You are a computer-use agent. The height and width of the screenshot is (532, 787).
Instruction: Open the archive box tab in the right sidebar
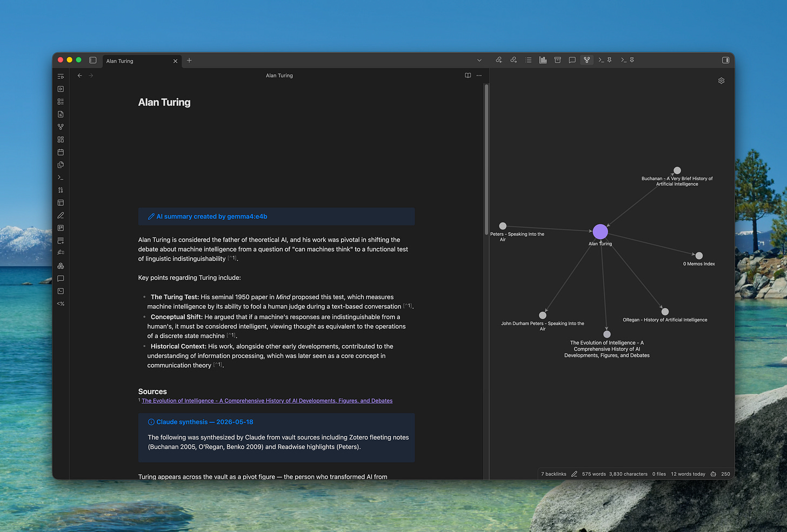pos(557,60)
